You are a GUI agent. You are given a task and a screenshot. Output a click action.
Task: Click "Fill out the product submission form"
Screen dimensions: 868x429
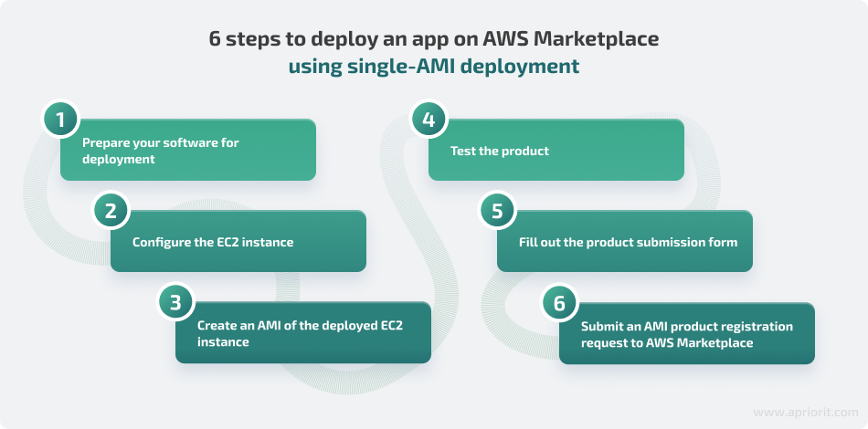[x=625, y=241]
